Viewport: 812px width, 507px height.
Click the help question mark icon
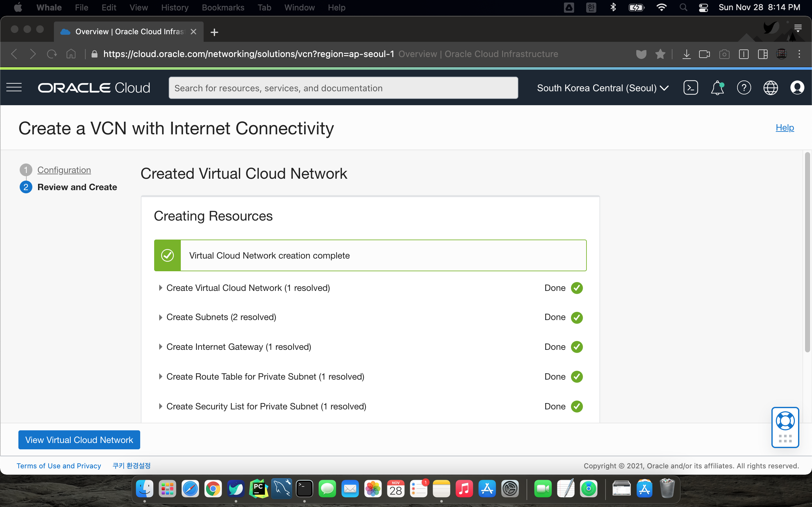click(x=743, y=88)
